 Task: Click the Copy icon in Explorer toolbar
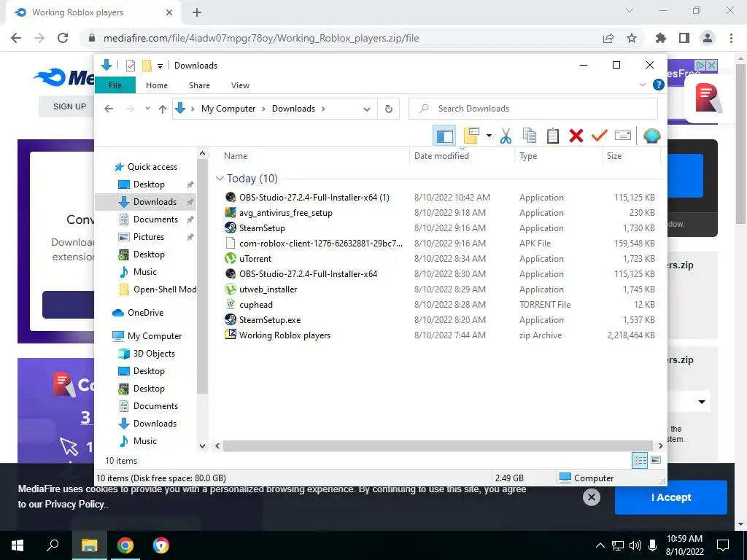(x=530, y=136)
